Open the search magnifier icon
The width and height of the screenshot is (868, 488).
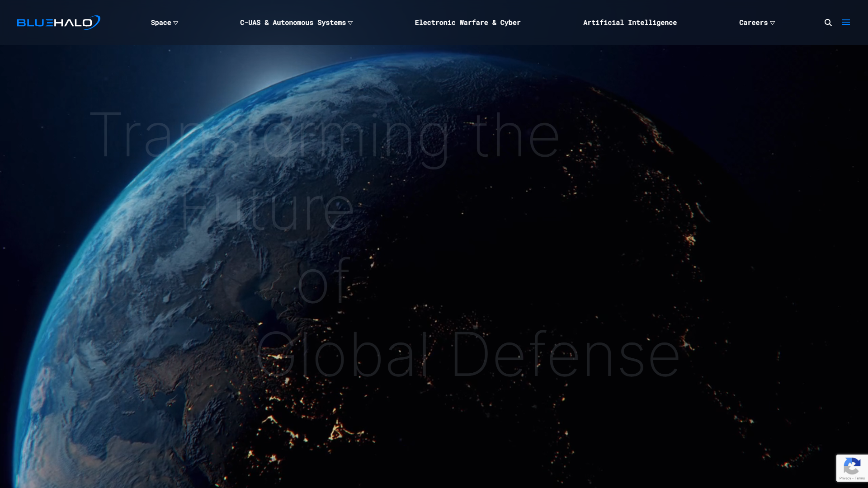pos(828,23)
